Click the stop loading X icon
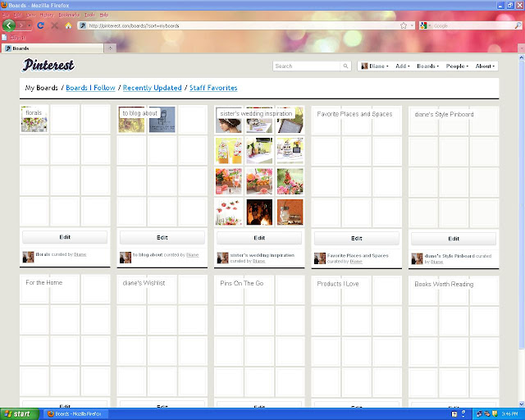The height and width of the screenshot is (420, 525). [55, 25]
